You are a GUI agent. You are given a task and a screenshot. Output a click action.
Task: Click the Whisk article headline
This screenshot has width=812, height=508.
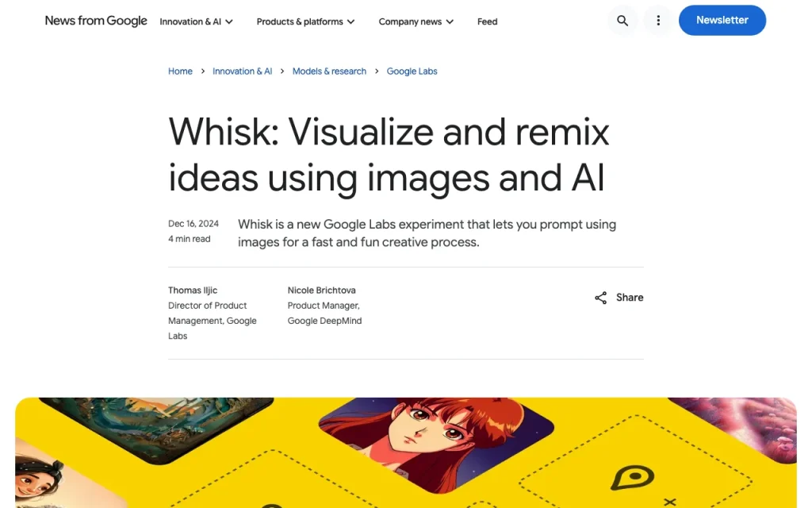(x=389, y=155)
